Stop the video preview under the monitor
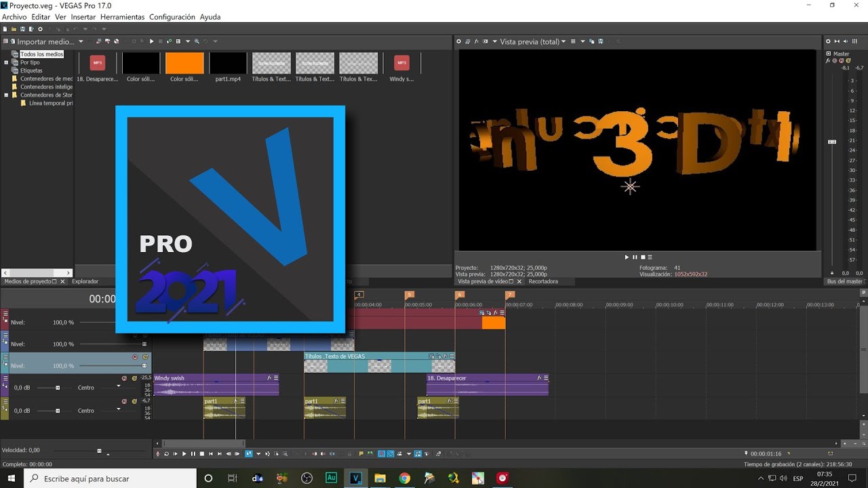868x488 pixels. (642, 257)
